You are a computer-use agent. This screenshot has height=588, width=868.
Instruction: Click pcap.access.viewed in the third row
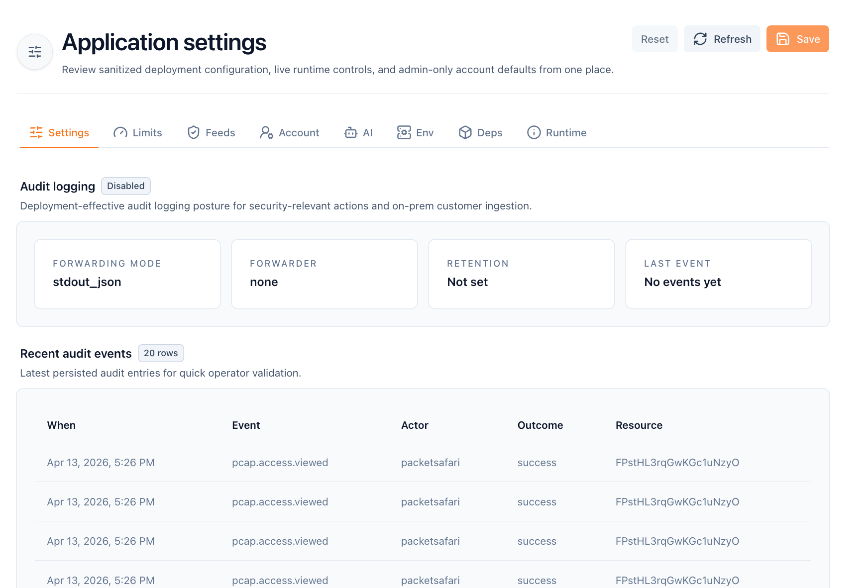pyautogui.click(x=280, y=541)
